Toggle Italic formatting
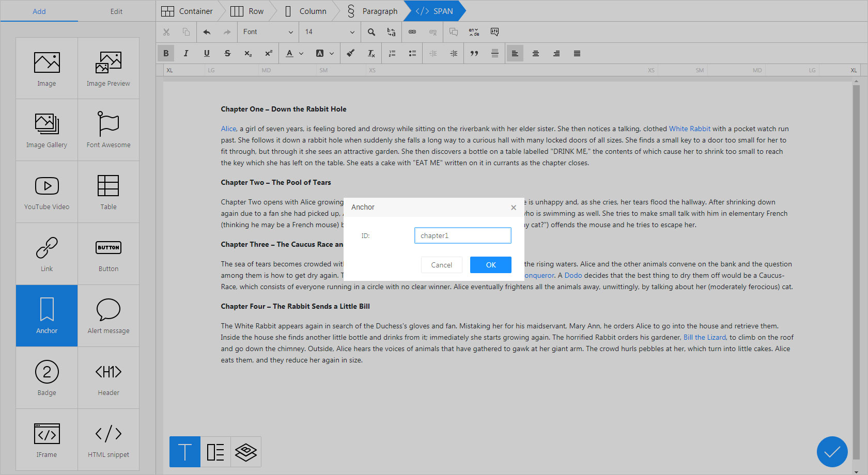Image resolution: width=868 pixels, height=475 pixels. 186,53
